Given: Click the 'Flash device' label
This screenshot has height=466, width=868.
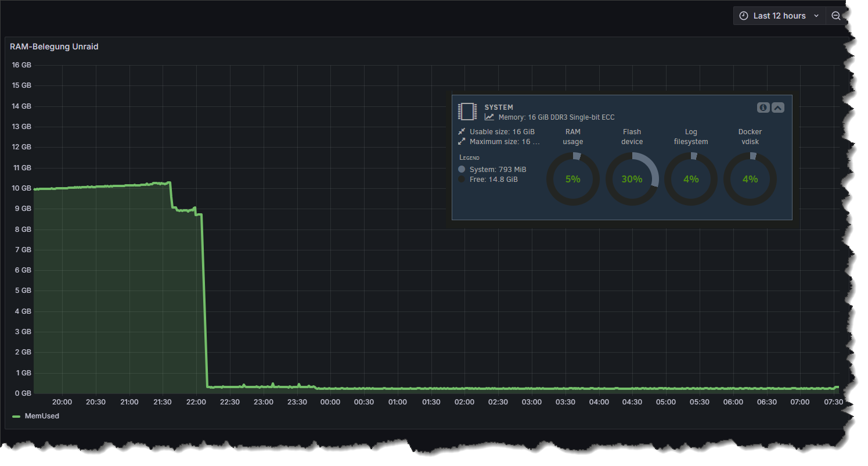Looking at the screenshot, I should 632,137.
